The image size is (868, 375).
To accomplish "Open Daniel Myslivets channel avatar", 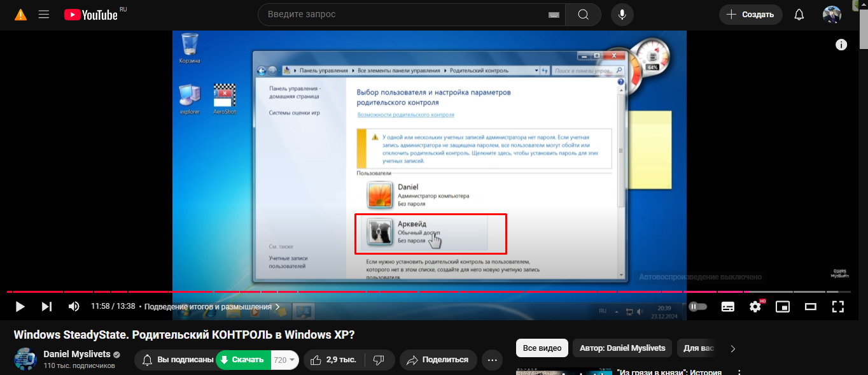I will click(25, 360).
